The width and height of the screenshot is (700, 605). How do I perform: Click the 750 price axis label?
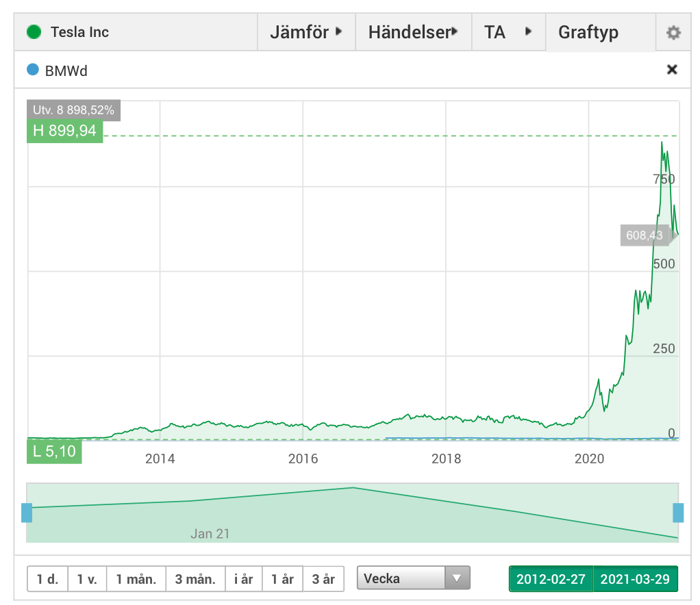point(664,179)
